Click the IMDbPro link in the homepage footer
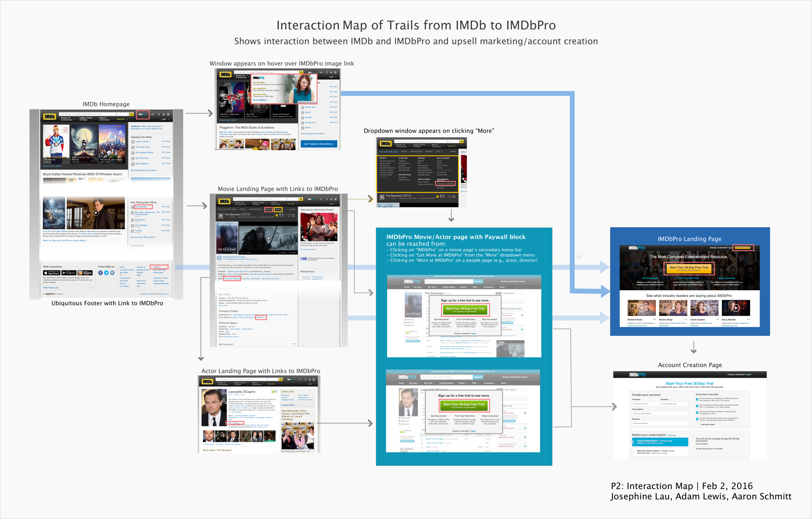 pyautogui.click(x=157, y=267)
